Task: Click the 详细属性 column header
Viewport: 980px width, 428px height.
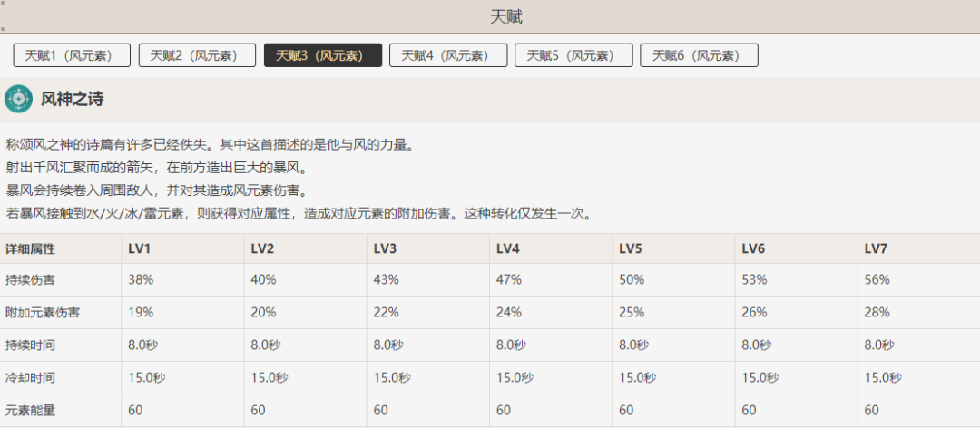Action: [x=31, y=248]
